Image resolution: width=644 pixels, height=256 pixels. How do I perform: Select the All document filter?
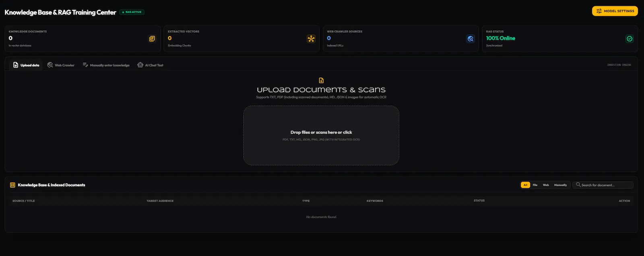(525, 185)
